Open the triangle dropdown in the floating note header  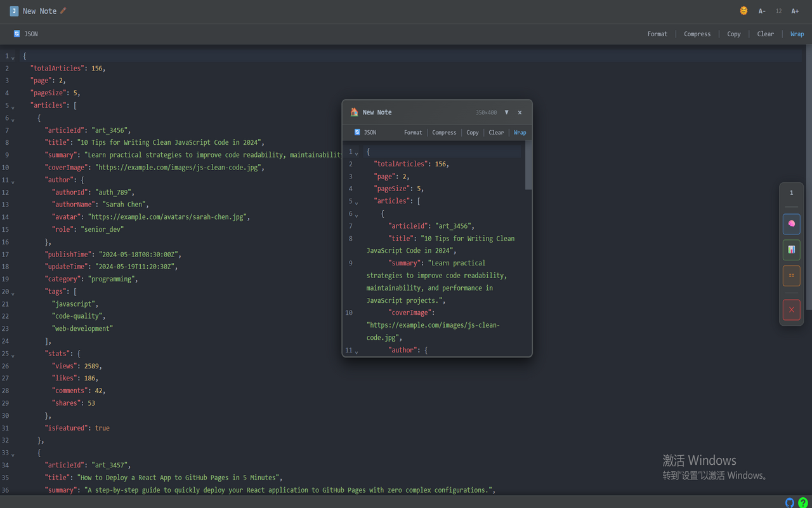tap(506, 112)
